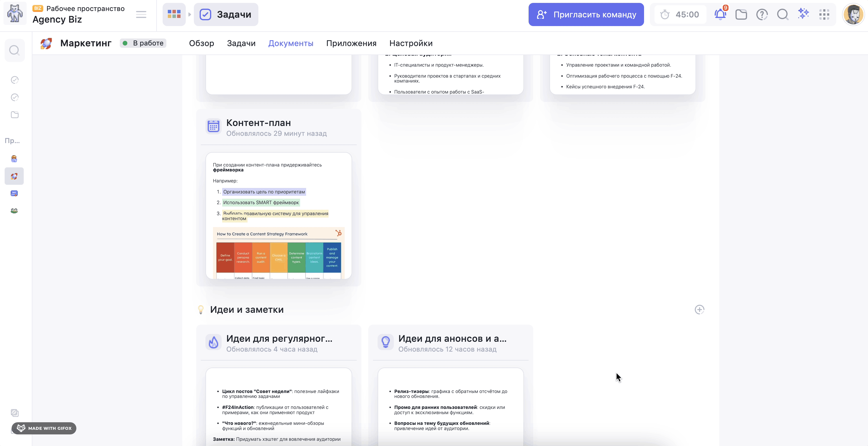Open the help question mark icon

762,14
